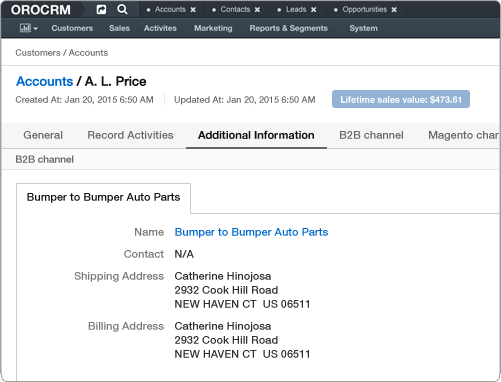Switch to the Accounts pinned tab
The height and width of the screenshot is (382, 501).
coord(170,9)
